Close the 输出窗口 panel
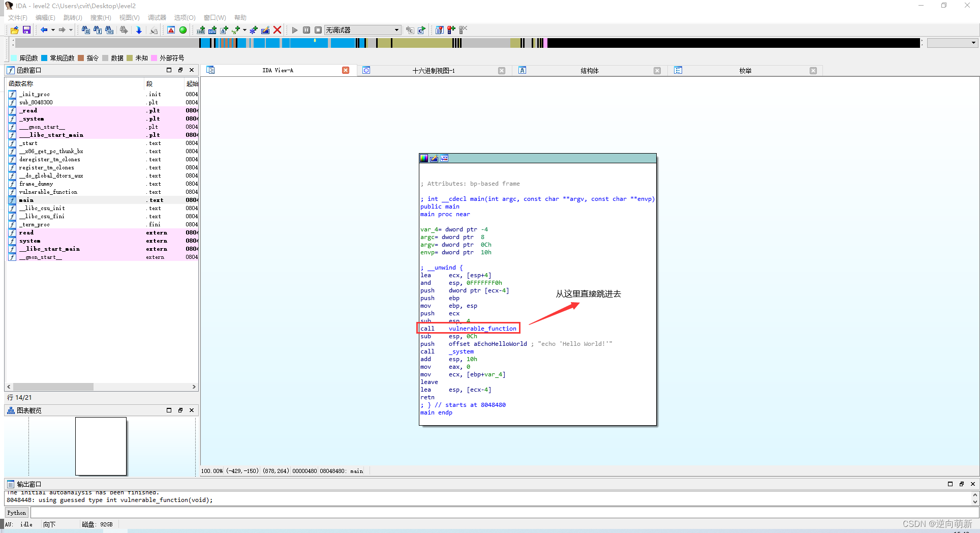Image resolution: width=980 pixels, height=533 pixels. (x=973, y=484)
